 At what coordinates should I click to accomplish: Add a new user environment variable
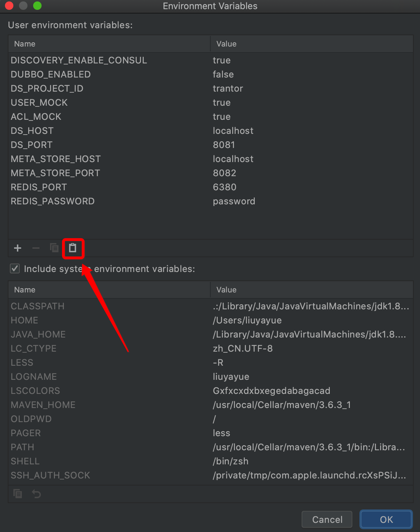(x=17, y=248)
